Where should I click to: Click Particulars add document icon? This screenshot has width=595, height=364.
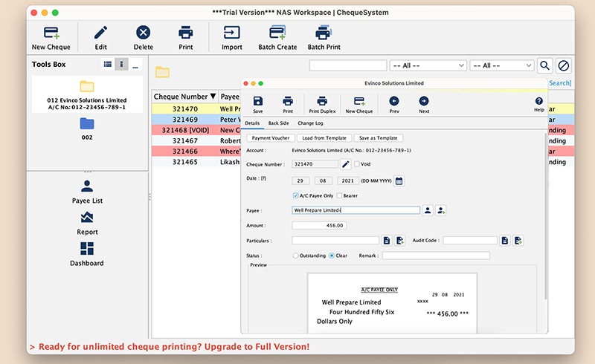point(400,241)
